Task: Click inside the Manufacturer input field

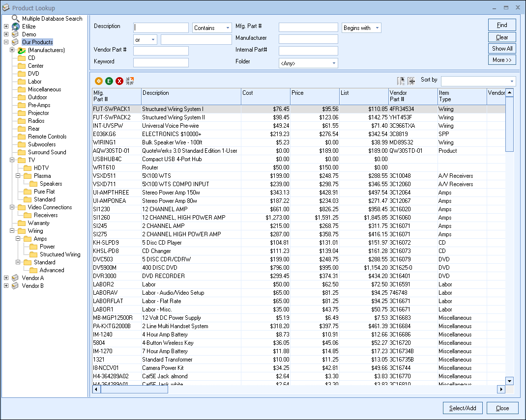Action: 308,39
